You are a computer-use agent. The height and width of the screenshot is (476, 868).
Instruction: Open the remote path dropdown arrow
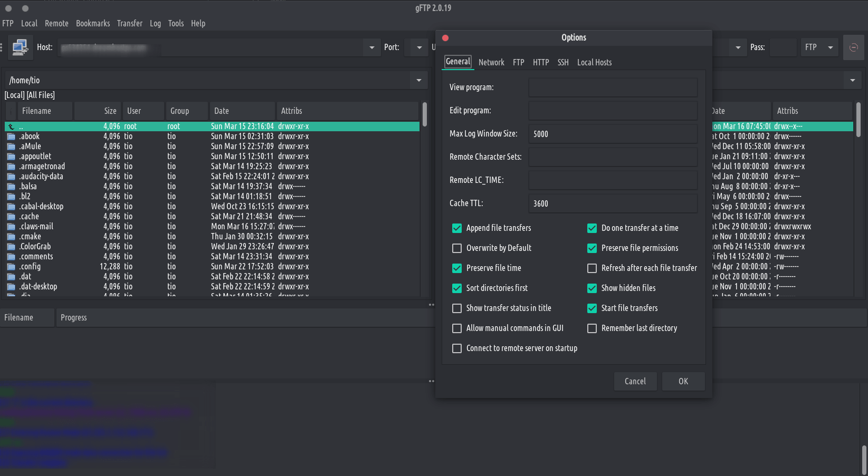click(x=853, y=81)
